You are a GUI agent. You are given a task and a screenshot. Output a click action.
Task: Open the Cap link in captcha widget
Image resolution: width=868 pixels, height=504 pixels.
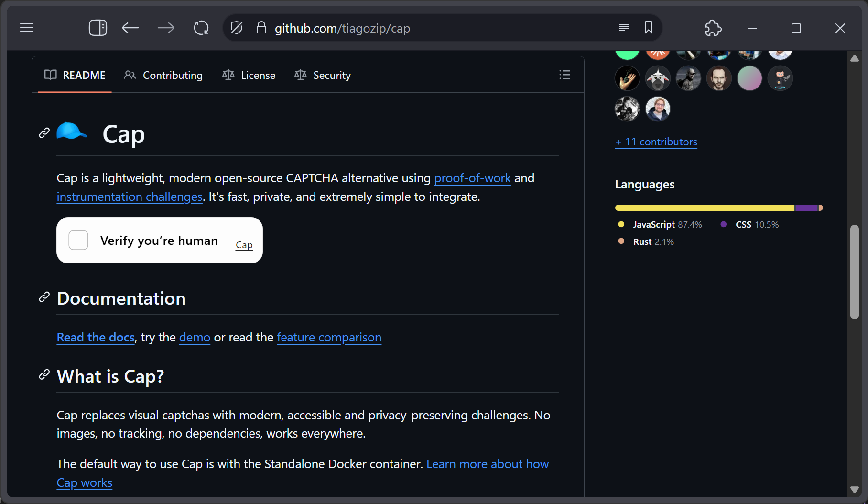click(x=244, y=245)
